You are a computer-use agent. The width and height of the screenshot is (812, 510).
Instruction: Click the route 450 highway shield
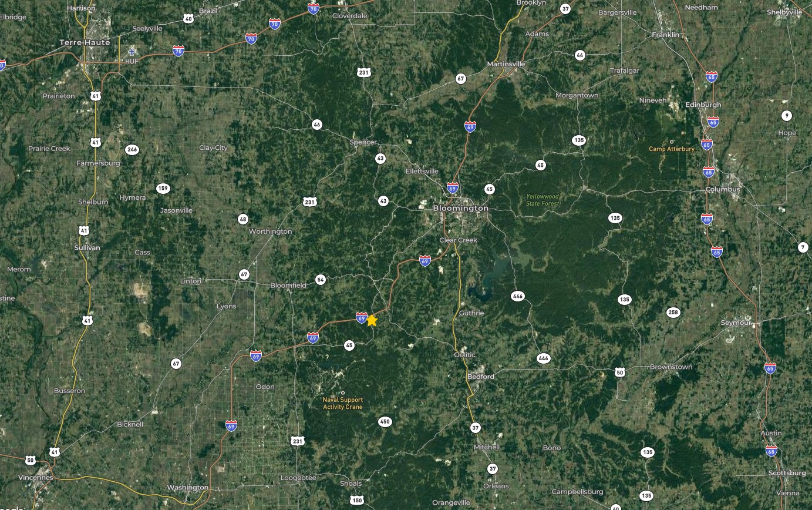(x=385, y=422)
